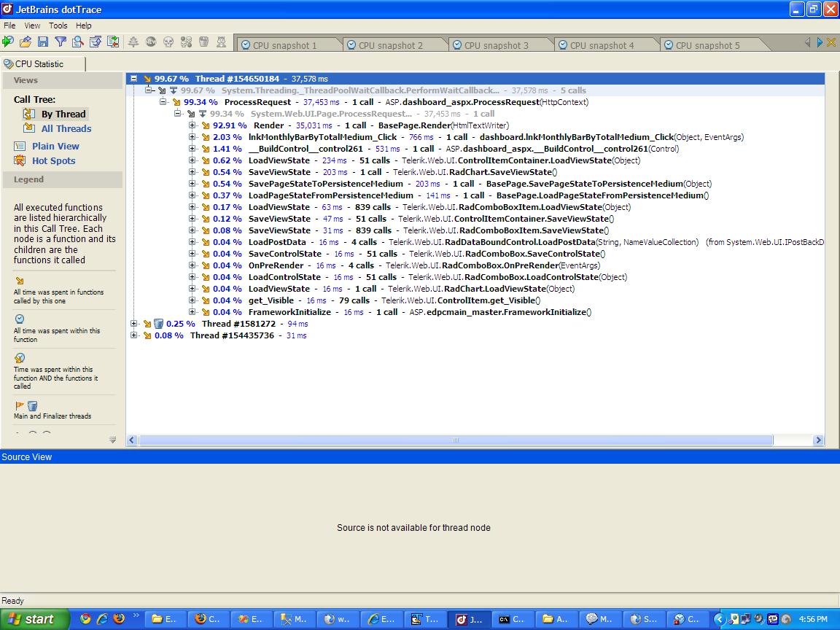840x630 pixels.
Task: Click the Compare snapshots toolbar icon
Action: (113, 42)
